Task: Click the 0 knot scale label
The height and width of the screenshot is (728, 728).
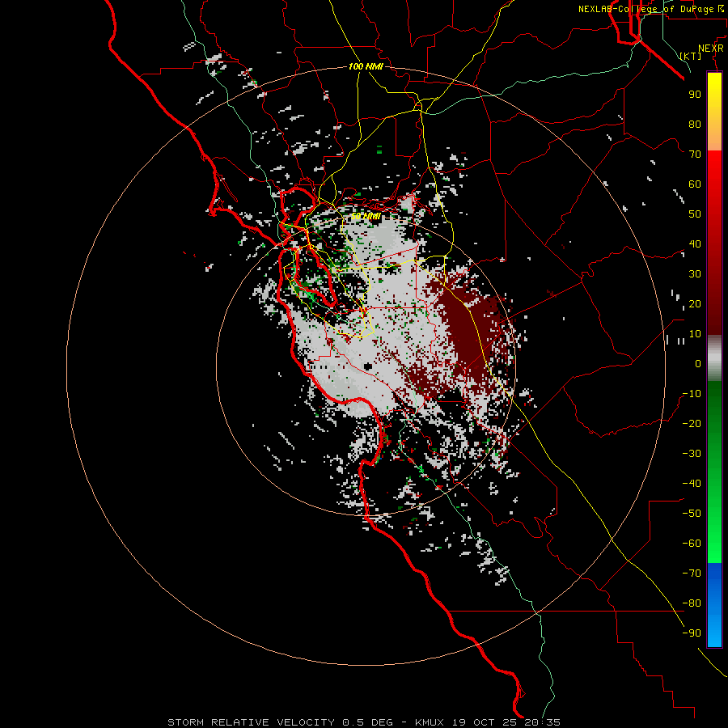Action: pyautogui.click(x=698, y=363)
